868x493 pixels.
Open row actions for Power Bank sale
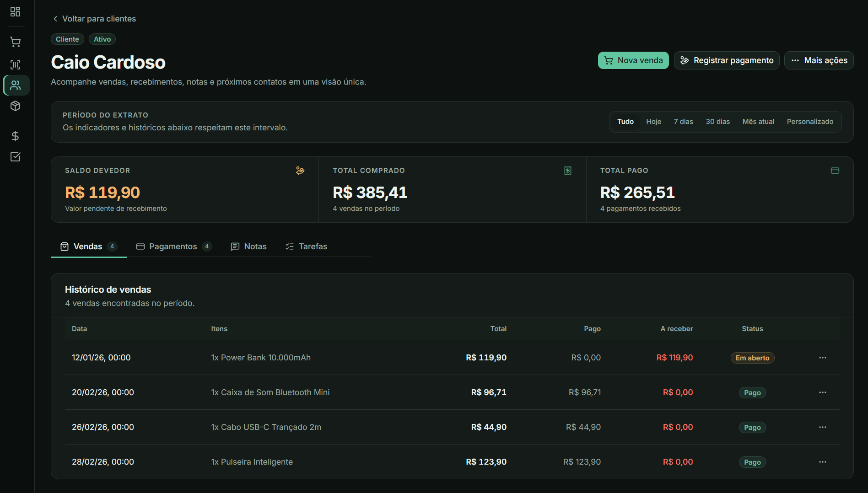(x=823, y=358)
